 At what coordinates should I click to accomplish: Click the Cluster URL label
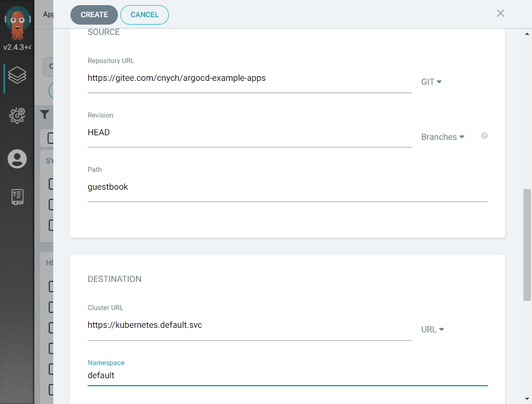(x=105, y=308)
